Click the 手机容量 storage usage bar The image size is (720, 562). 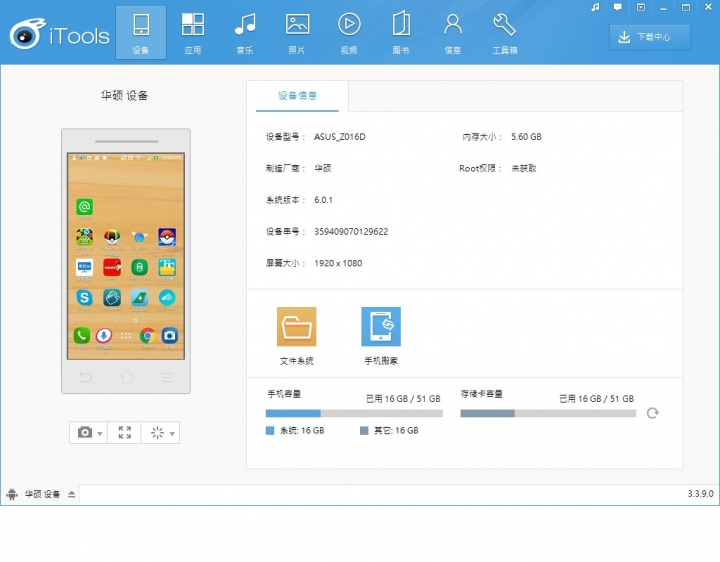(354, 413)
